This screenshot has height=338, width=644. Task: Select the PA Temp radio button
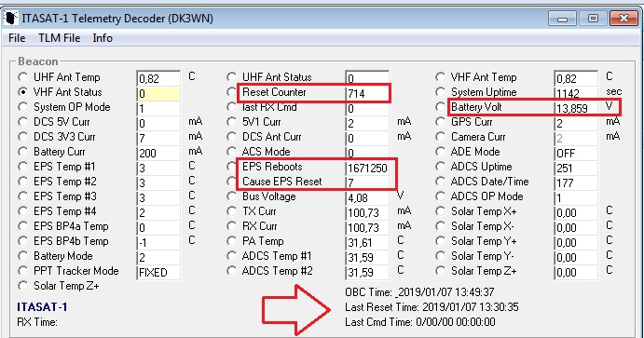click(232, 241)
